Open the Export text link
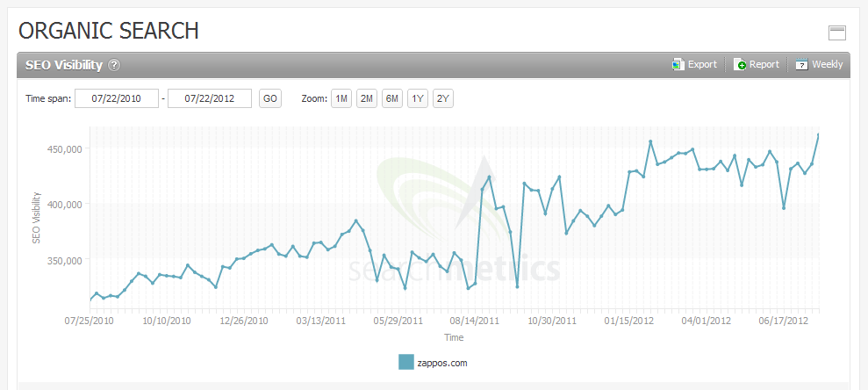The height and width of the screenshot is (390, 868). 702,64
